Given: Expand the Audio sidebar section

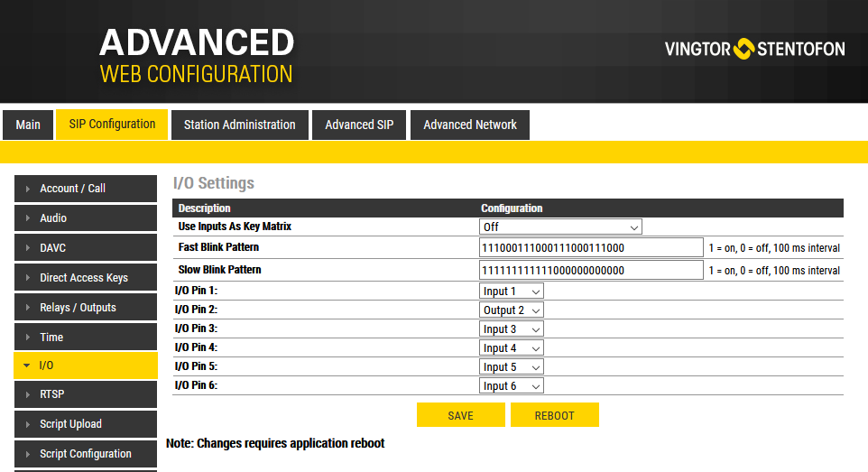Looking at the screenshot, I should pyautogui.click(x=86, y=218).
